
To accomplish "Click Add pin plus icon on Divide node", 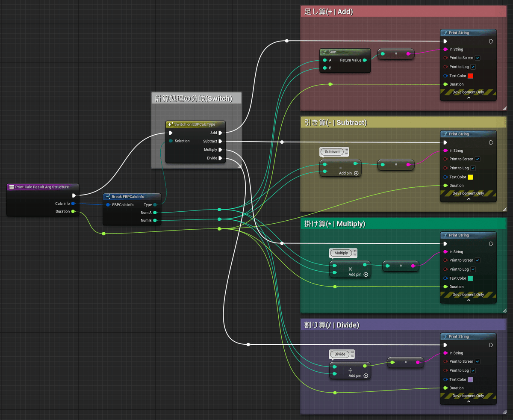I will pyautogui.click(x=366, y=376).
